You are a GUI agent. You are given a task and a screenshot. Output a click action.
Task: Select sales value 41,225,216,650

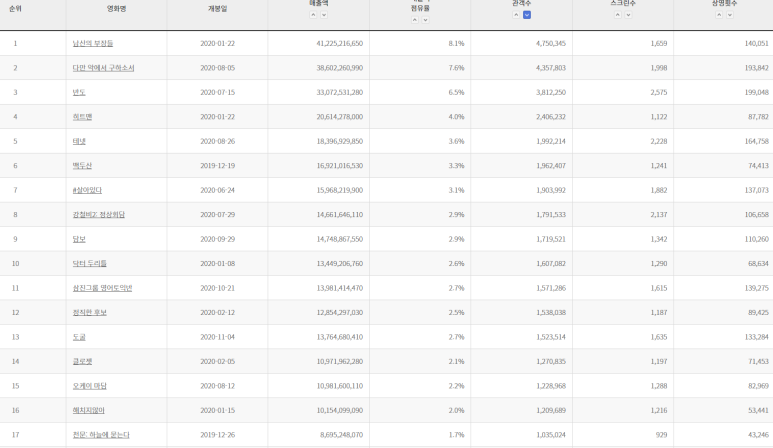[340, 43]
